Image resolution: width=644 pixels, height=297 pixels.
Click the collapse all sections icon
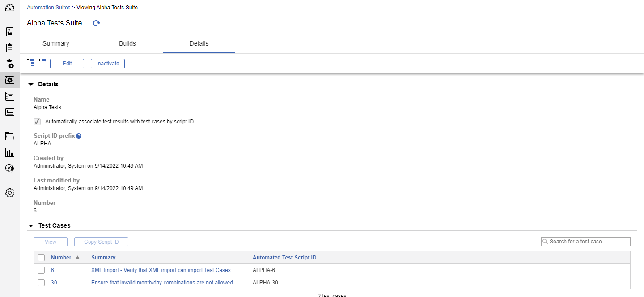point(42,60)
